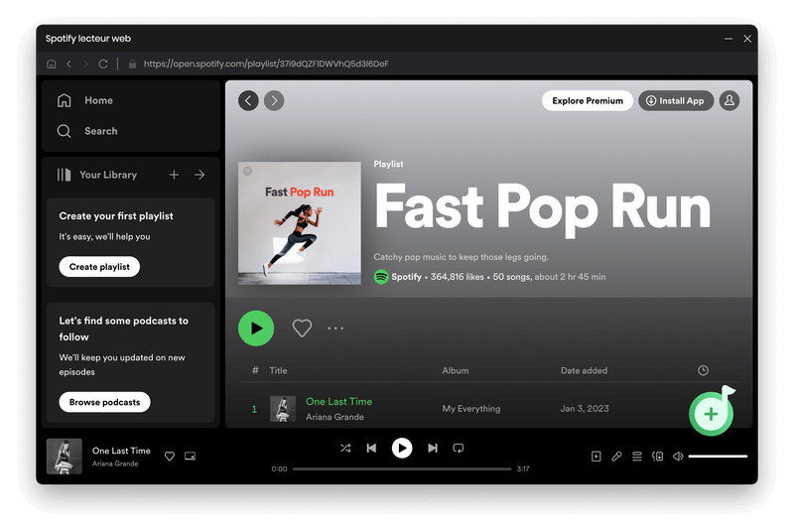Click the playlist URL address field
Screen dimensions: 794x532
point(266,64)
